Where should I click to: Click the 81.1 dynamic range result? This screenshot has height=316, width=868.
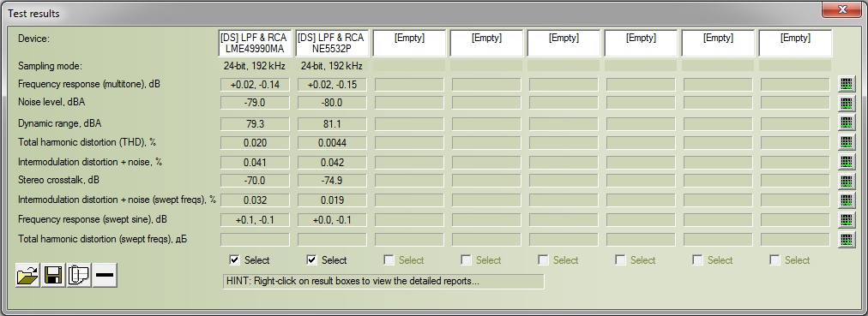(x=332, y=124)
